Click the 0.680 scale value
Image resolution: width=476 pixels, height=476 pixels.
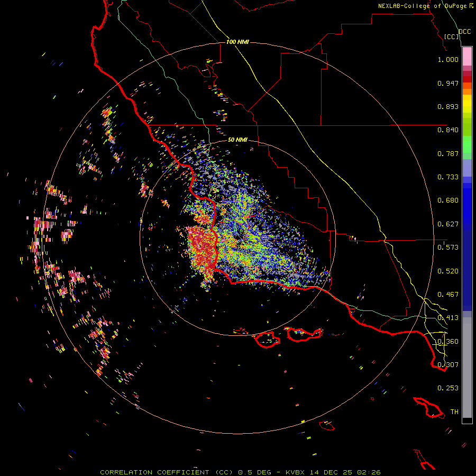448,200
